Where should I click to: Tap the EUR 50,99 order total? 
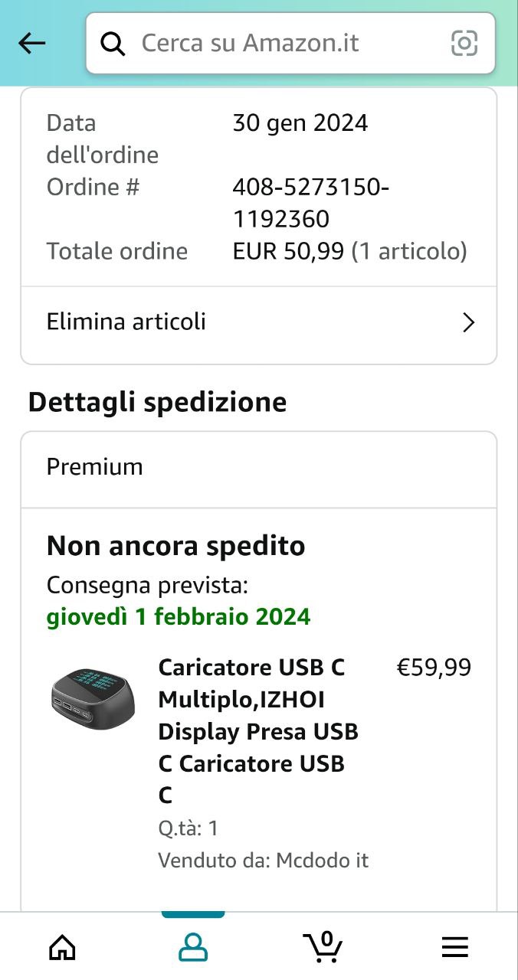pos(288,251)
